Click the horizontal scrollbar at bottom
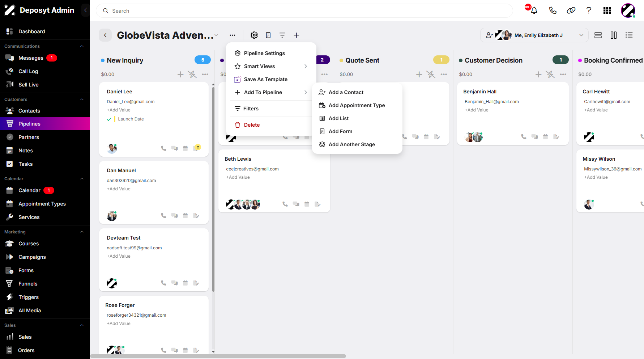The height and width of the screenshot is (359, 644). coord(218,356)
